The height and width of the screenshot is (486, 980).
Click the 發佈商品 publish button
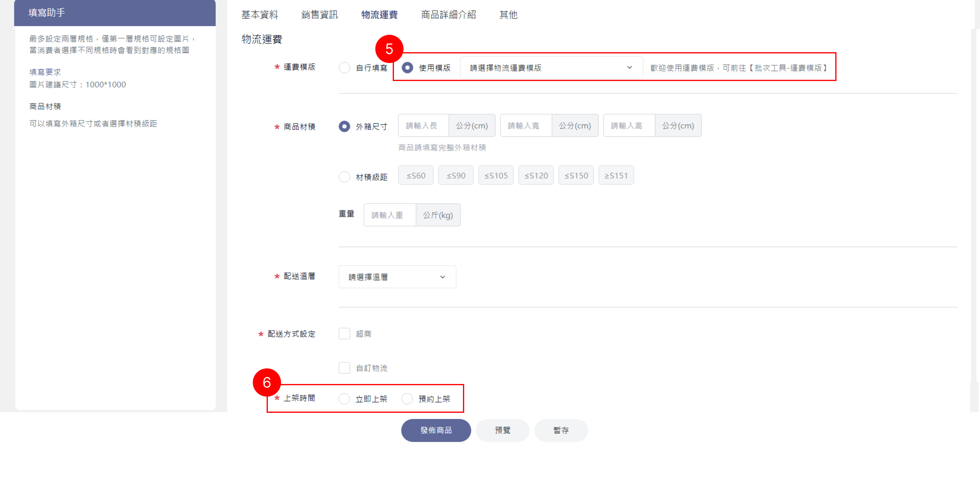pos(436,431)
